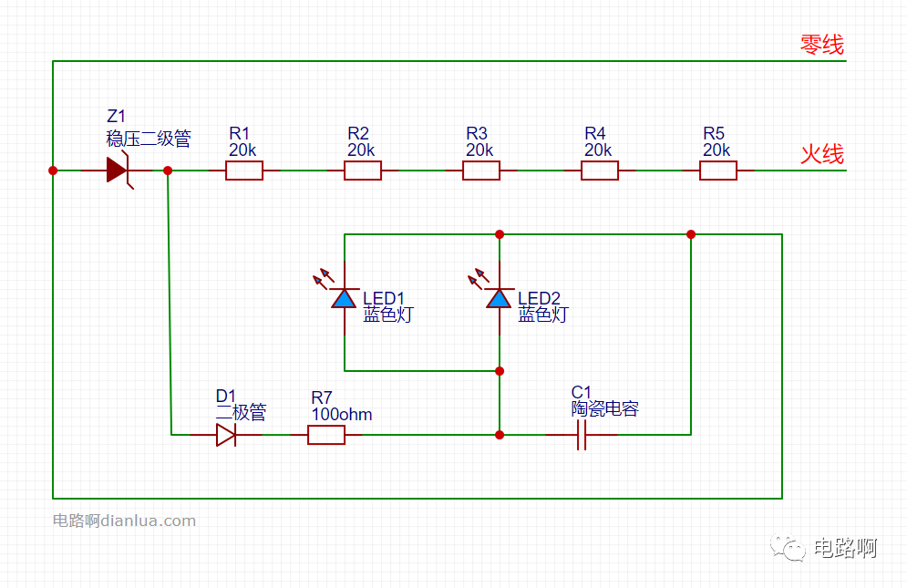Click the D1 designator label

click(225, 396)
